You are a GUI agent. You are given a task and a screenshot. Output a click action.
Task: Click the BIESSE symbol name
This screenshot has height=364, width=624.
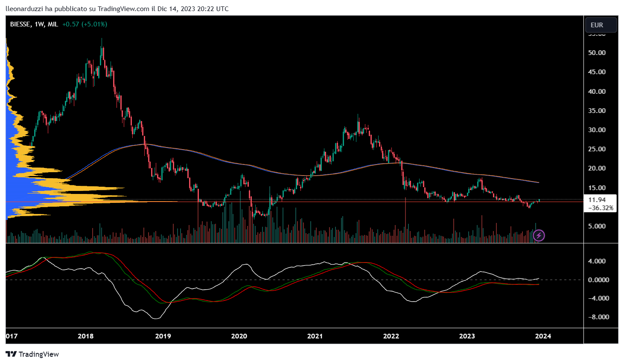pyautogui.click(x=20, y=24)
